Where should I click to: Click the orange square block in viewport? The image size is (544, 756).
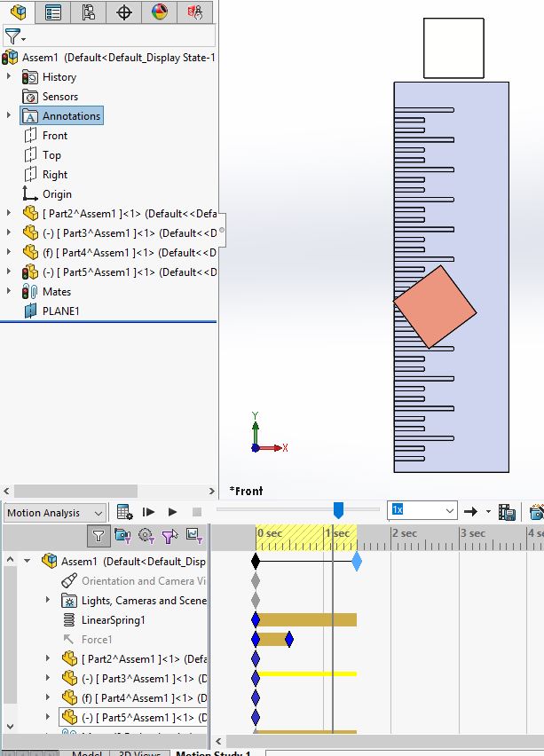point(435,307)
